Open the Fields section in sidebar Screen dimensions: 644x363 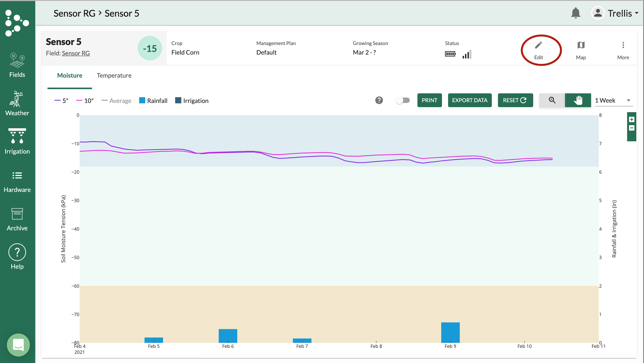click(17, 65)
